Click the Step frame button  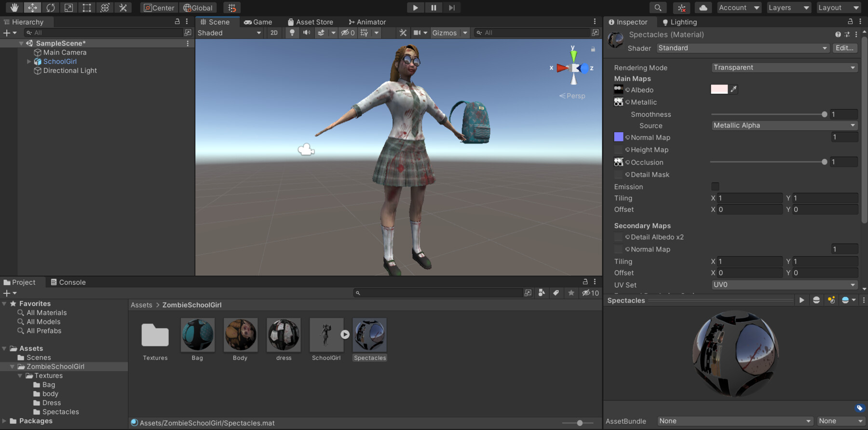(x=452, y=8)
